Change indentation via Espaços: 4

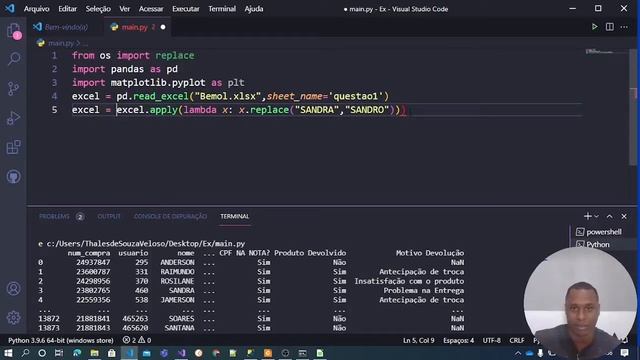[459, 340]
